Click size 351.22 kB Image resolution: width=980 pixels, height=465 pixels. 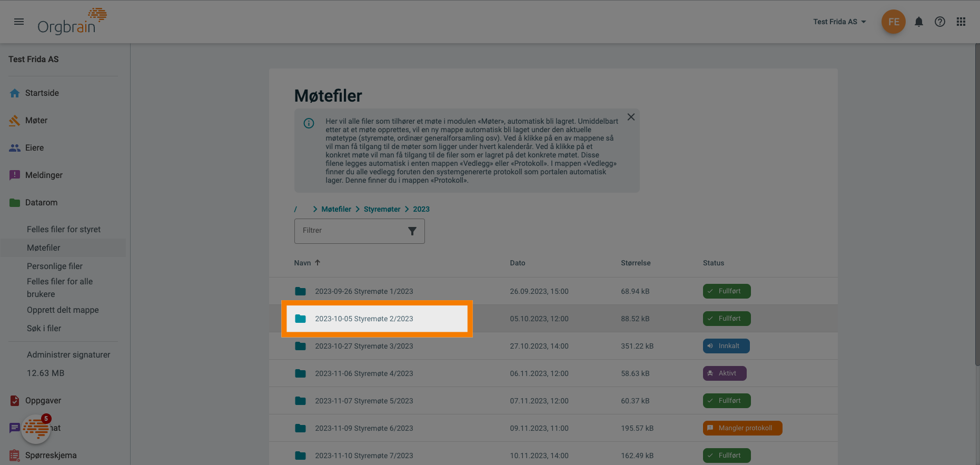click(x=637, y=346)
